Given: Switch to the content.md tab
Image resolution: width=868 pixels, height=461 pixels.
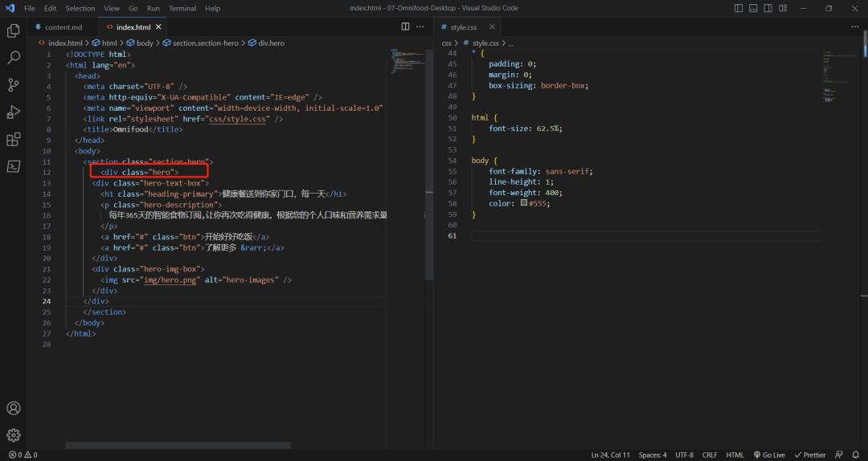Looking at the screenshot, I should click(x=63, y=27).
